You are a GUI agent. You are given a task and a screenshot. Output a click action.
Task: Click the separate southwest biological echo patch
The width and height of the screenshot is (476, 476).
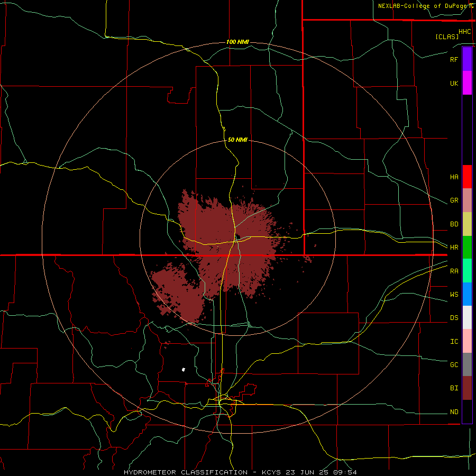178,293
